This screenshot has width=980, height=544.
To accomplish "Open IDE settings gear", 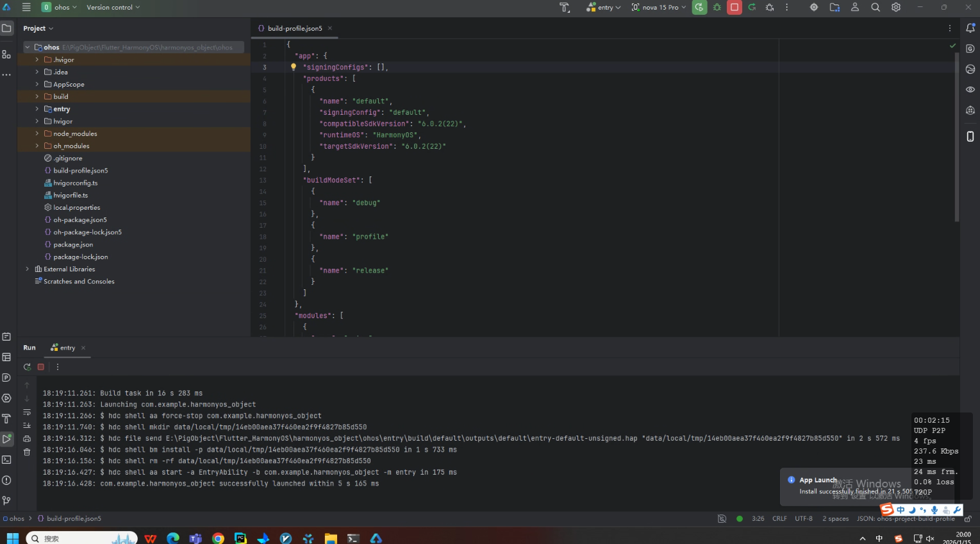I will (896, 7).
